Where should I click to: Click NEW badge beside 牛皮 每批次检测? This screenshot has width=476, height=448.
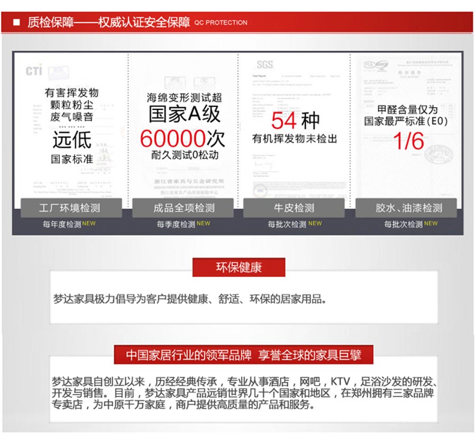point(315,223)
